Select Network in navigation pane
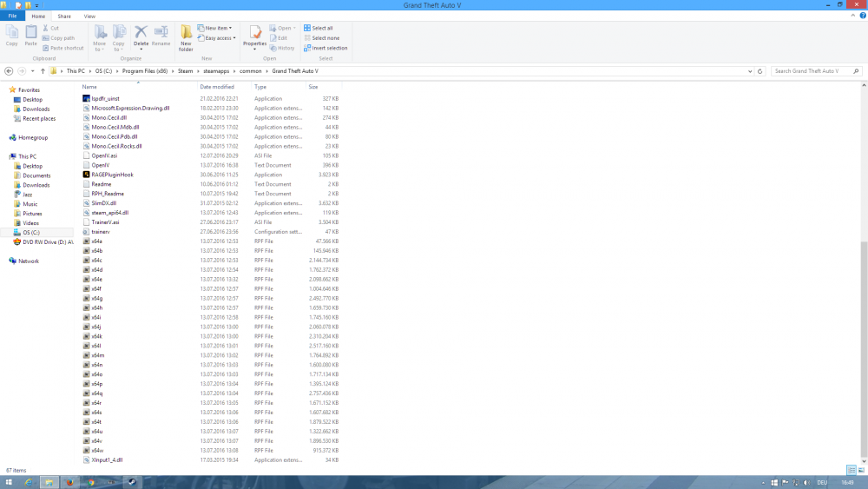Image resolution: width=868 pixels, height=489 pixels. (23, 261)
